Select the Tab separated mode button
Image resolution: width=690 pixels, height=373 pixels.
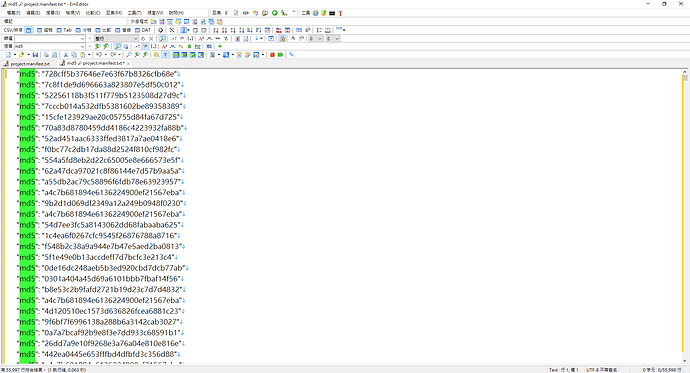[64, 30]
